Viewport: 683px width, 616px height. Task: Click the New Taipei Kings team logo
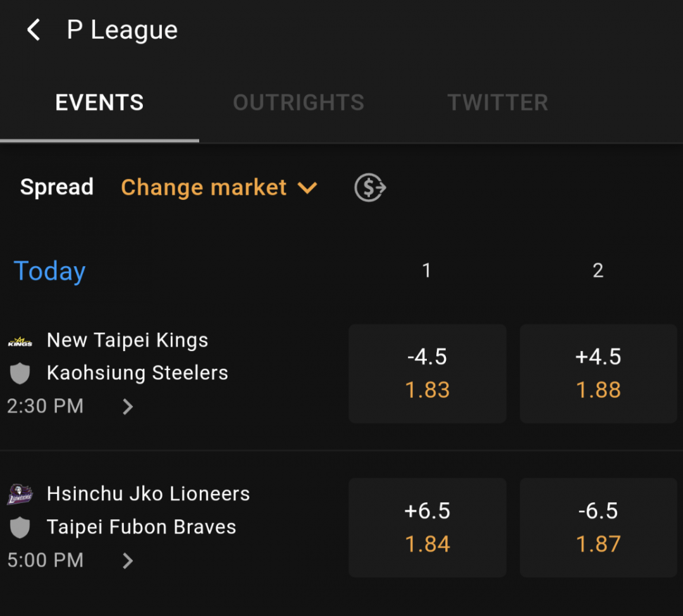(20, 342)
